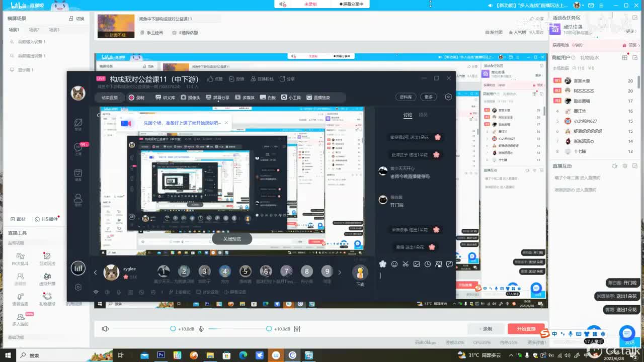Open the 白板 whiteboard in CCtalk
Viewport: 644px width, 362px height.
pos(268,98)
